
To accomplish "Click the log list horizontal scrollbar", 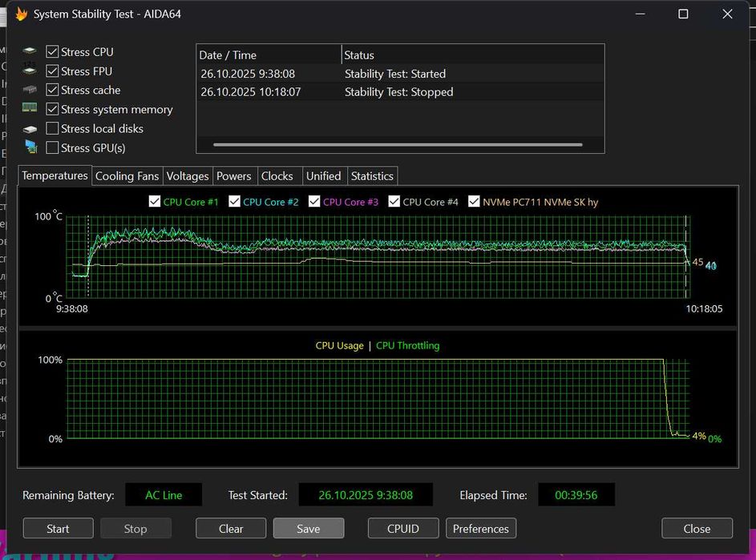I will (398, 144).
